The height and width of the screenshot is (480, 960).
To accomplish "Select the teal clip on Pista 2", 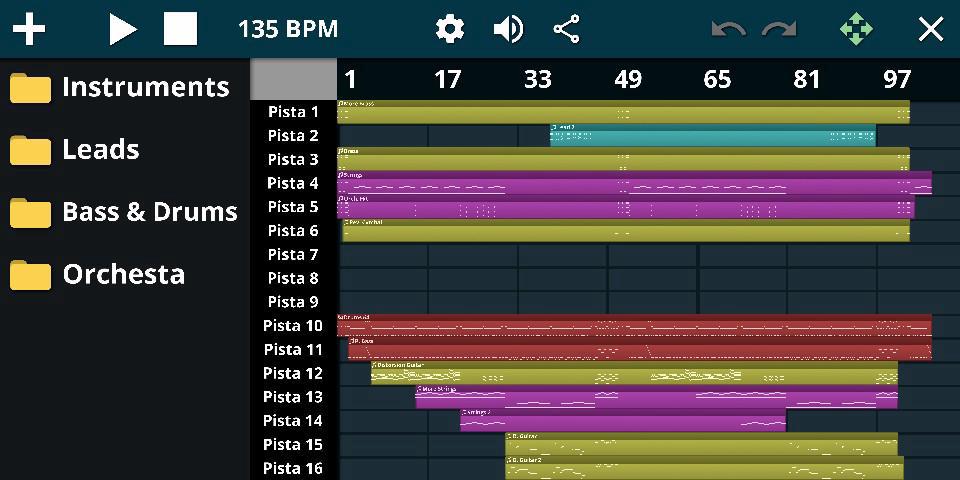I will coord(712,136).
